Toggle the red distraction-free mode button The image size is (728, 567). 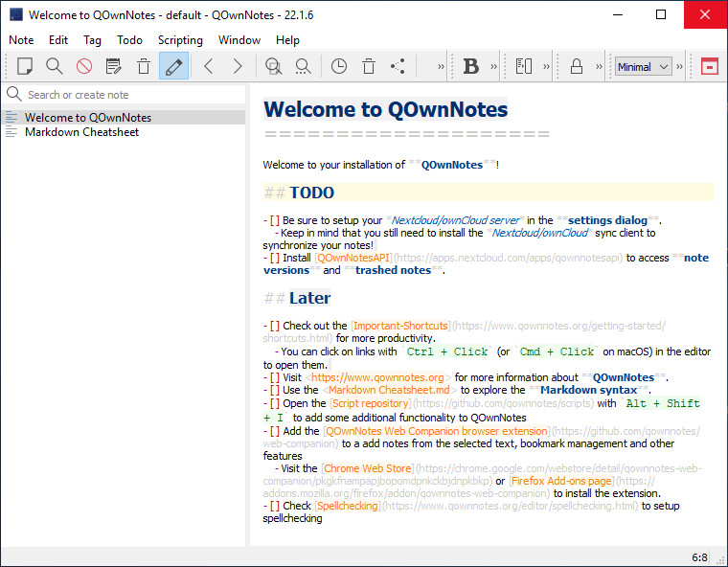[709, 67]
